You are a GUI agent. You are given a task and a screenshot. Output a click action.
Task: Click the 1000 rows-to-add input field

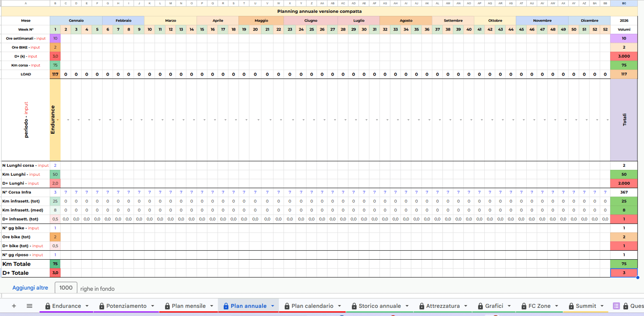click(66, 288)
